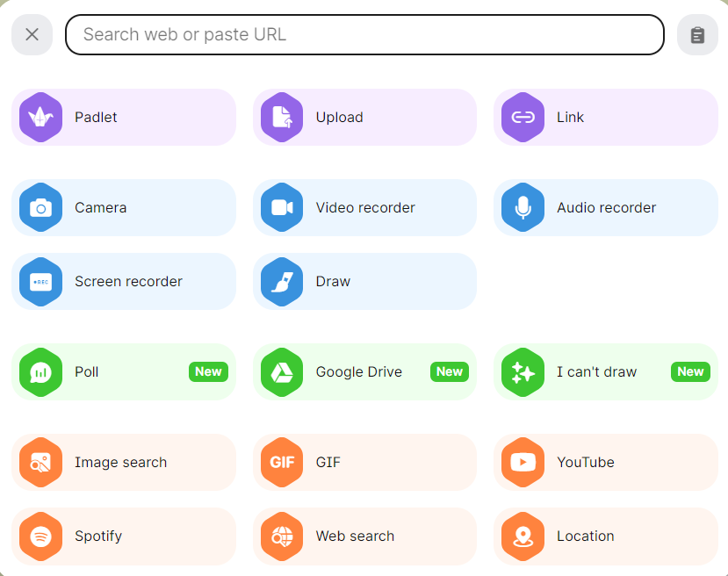Open the Image search label text

pyautogui.click(x=120, y=462)
